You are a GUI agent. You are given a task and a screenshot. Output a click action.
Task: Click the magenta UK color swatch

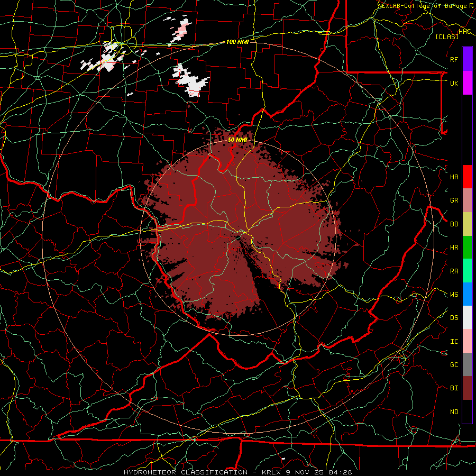coord(467,83)
